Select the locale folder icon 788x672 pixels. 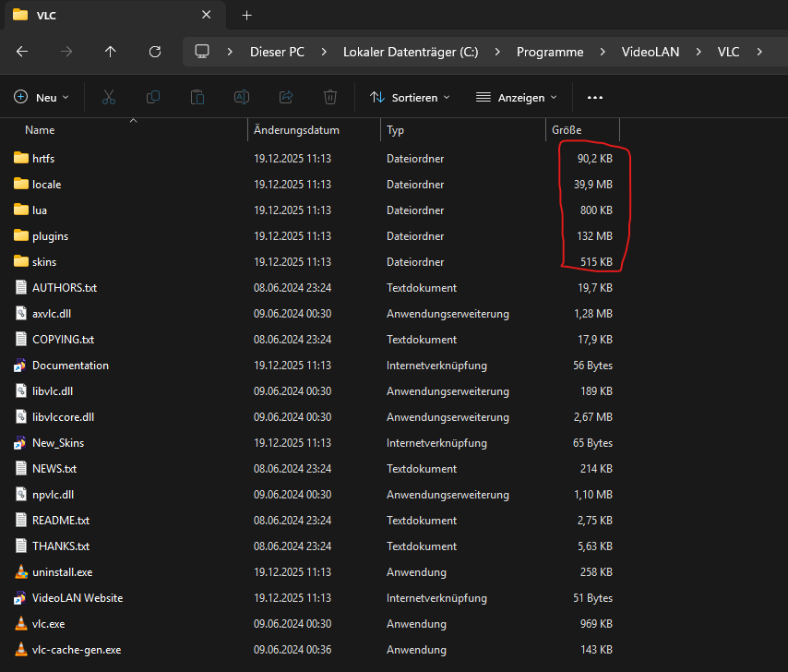pos(21,184)
